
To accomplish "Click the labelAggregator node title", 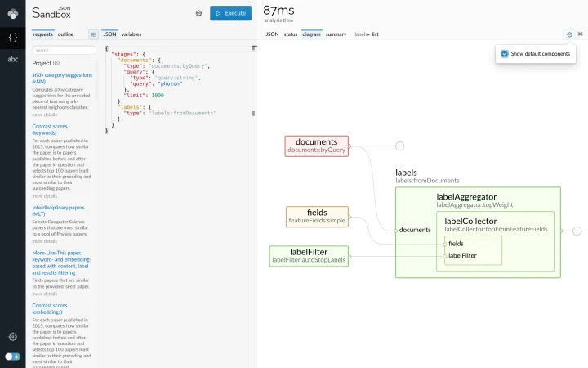I will pyautogui.click(x=466, y=197).
